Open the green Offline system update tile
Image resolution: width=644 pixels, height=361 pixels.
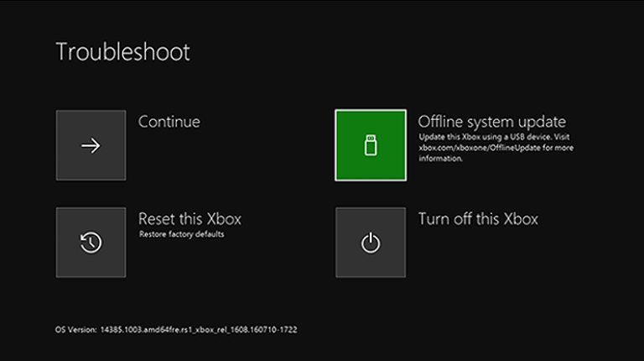coord(371,145)
